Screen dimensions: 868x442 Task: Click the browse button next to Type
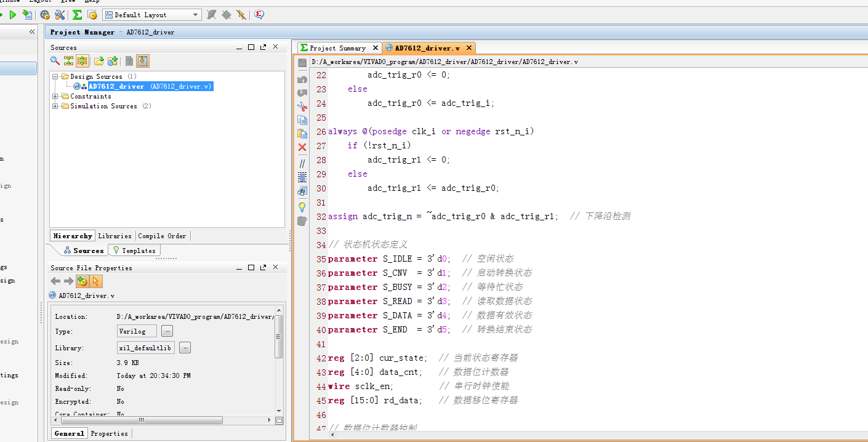[167, 331]
